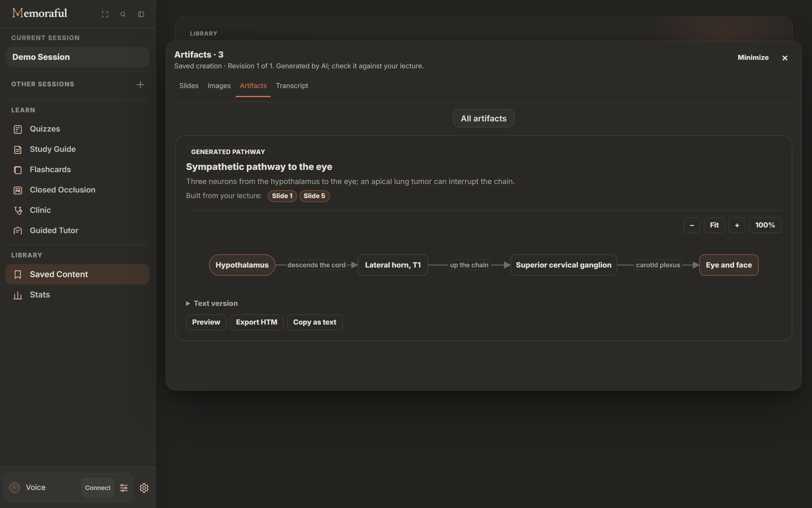The image size is (812, 508).
Task: Zoom out the pathway diagram
Action: pos(692,225)
